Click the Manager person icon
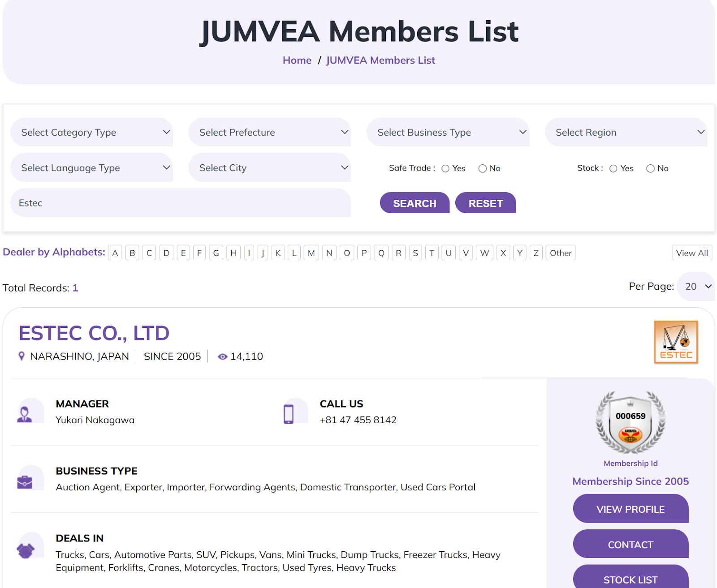717x588 pixels. pos(25,414)
